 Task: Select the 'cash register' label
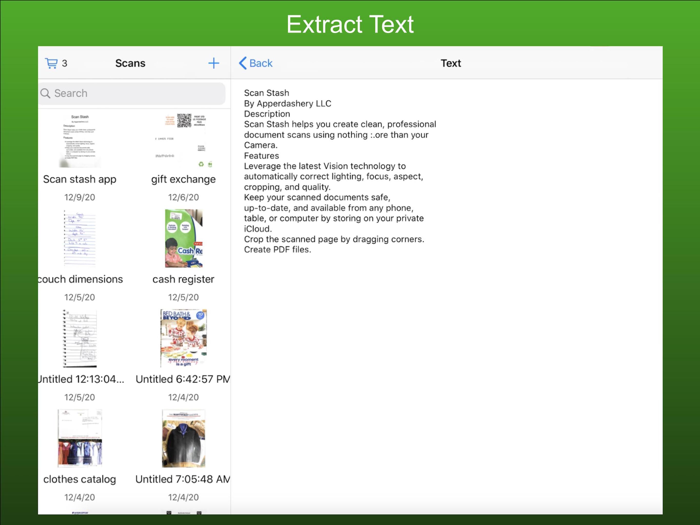[x=183, y=279]
